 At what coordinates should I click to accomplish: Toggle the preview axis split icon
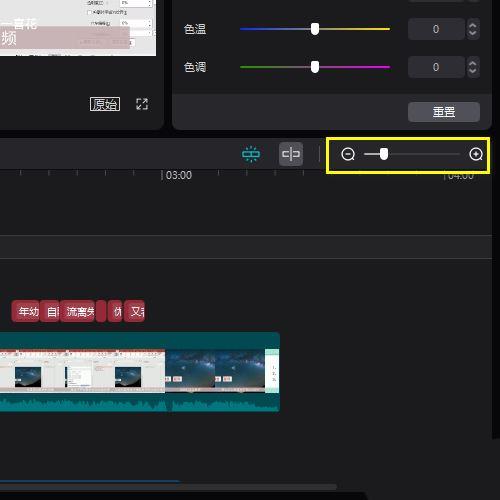click(x=291, y=154)
